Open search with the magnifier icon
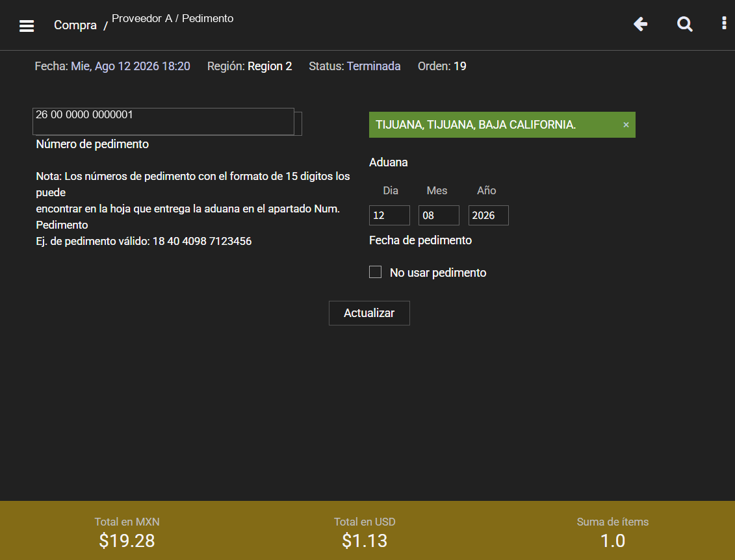This screenshot has height=560, width=735. point(685,24)
